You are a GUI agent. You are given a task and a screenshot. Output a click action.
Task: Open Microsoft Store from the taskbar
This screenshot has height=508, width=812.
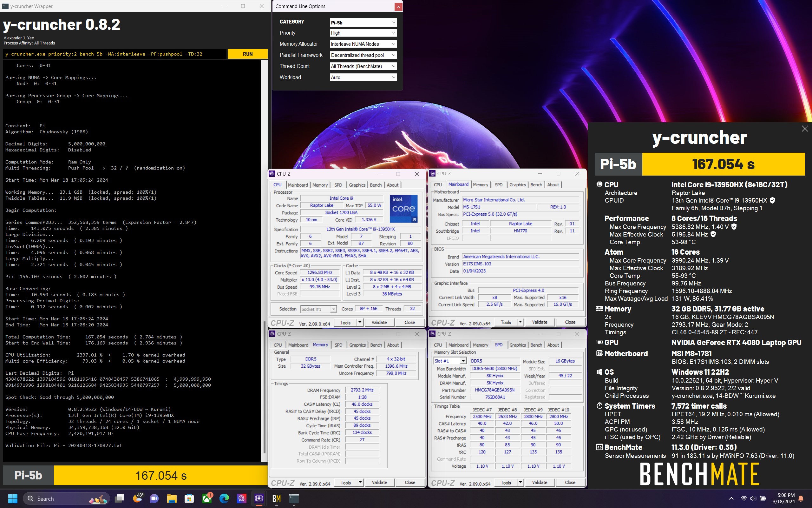[189, 498]
